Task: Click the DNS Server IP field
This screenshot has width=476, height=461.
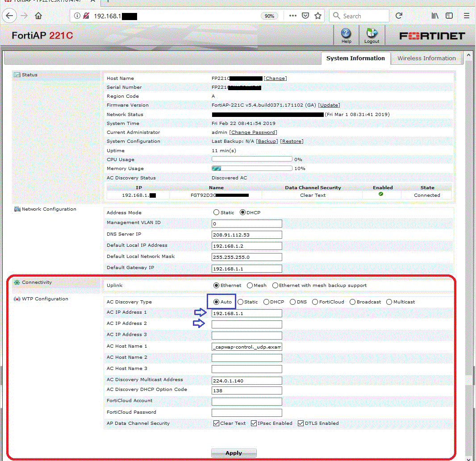Action: point(247,235)
